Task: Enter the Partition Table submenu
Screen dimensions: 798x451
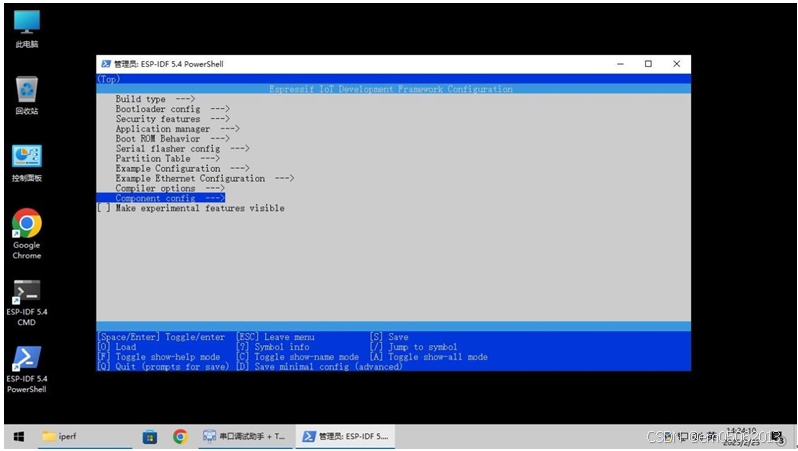Action: coord(167,158)
